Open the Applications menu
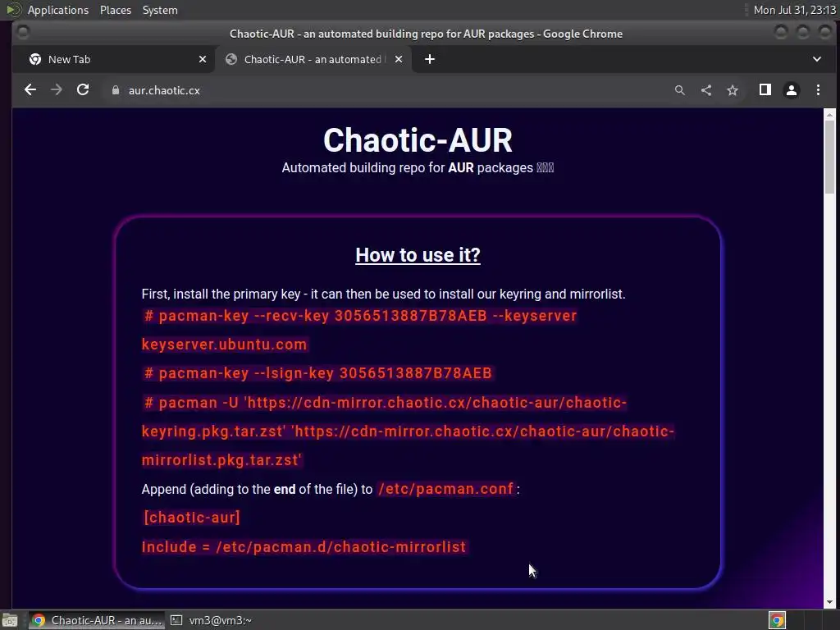 (58, 10)
